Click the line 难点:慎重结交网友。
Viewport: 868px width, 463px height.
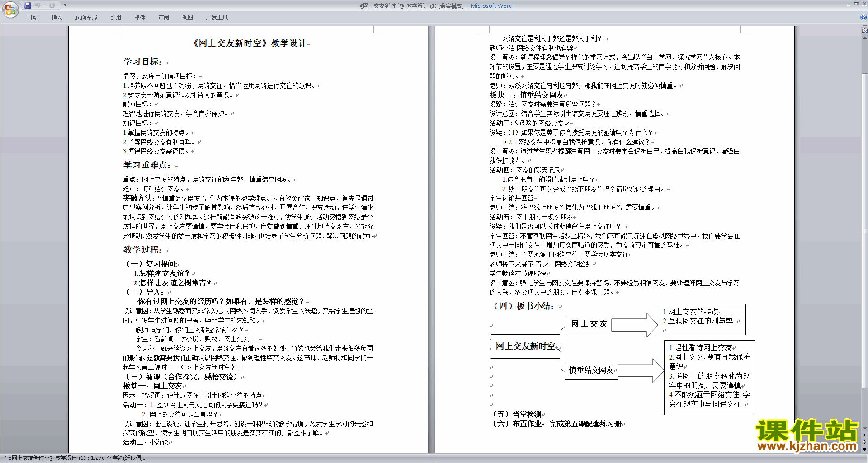pos(154,189)
